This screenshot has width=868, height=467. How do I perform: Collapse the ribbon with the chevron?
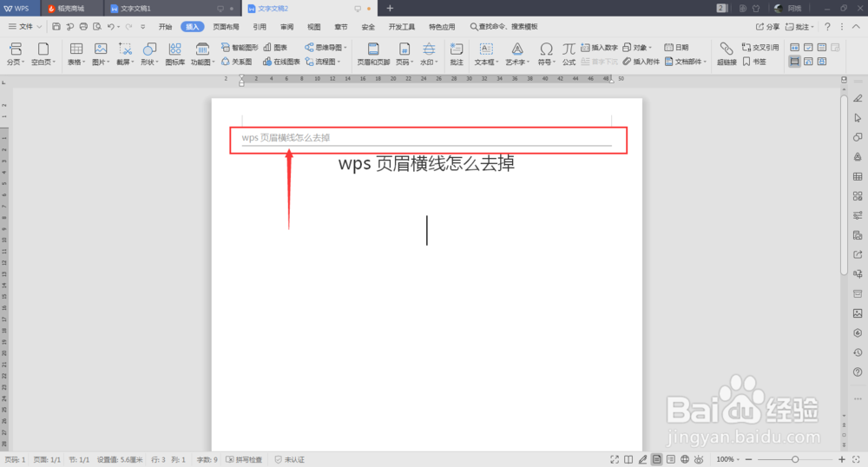click(x=856, y=27)
